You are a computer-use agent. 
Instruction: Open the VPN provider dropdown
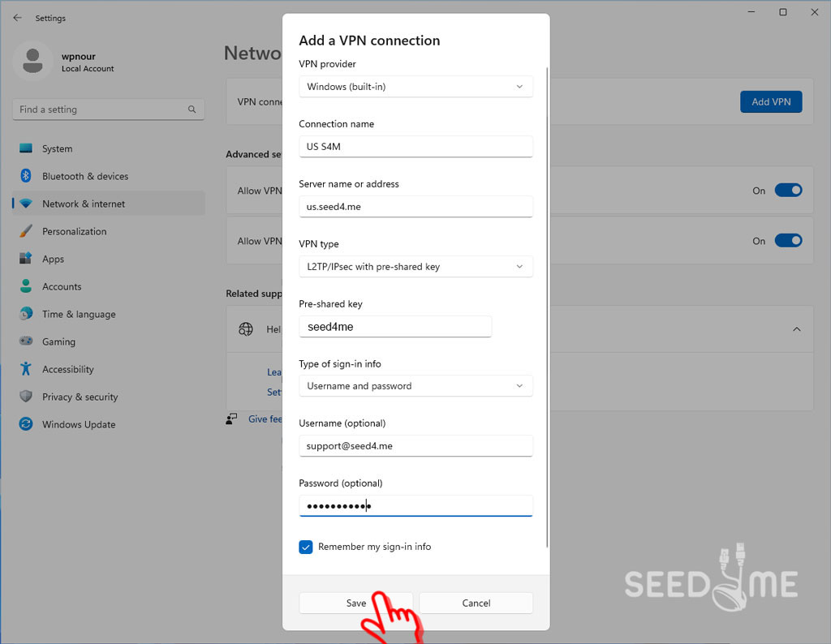[415, 86]
